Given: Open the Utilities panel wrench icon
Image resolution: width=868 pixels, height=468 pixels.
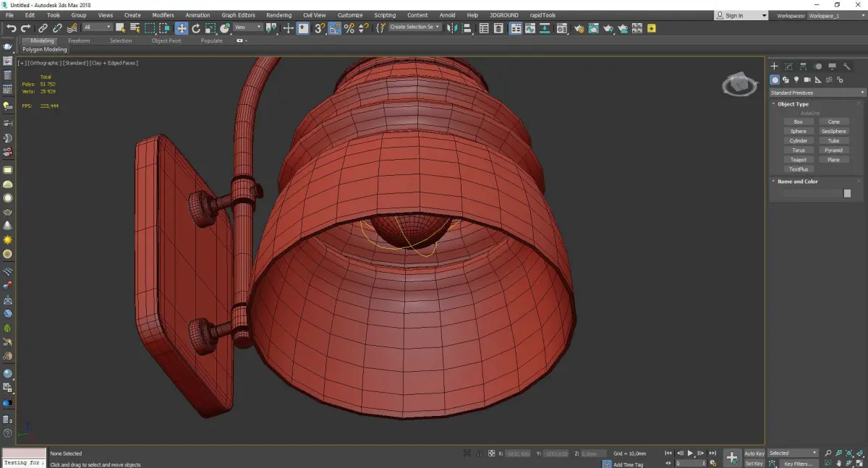Looking at the screenshot, I should (x=846, y=67).
